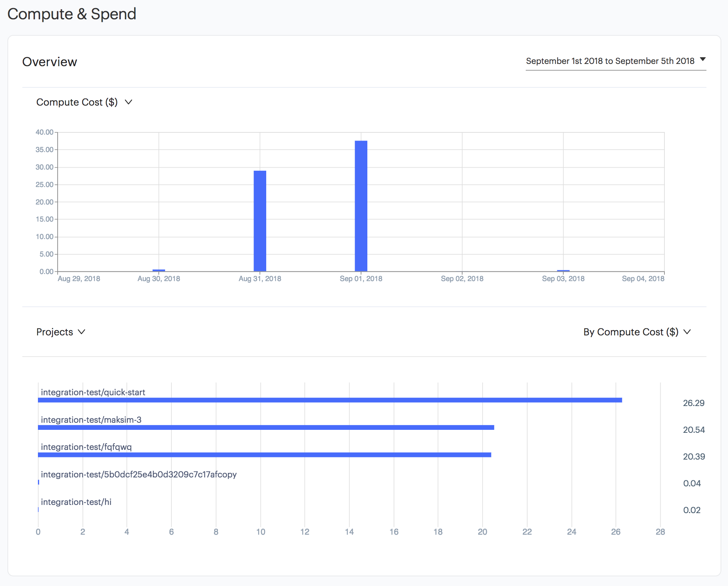This screenshot has height=586, width=728.
Task: Click the Aug 29, 2018 axis label
Action: point(79,278)
